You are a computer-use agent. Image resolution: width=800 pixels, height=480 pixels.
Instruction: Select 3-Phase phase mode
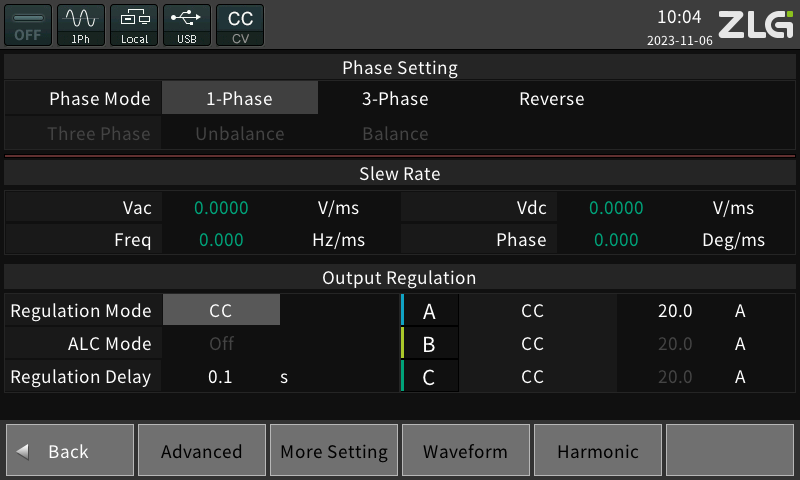pos(395,99)
